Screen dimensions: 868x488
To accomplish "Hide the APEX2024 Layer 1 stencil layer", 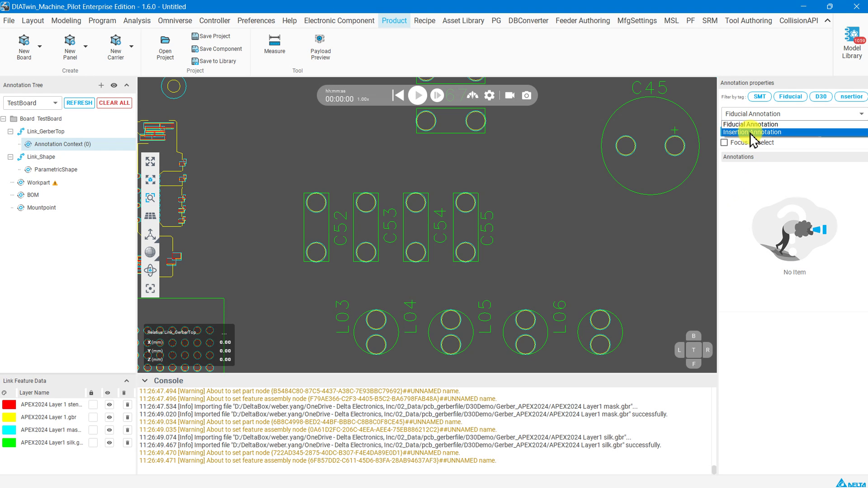I will (x=109, y=405).
